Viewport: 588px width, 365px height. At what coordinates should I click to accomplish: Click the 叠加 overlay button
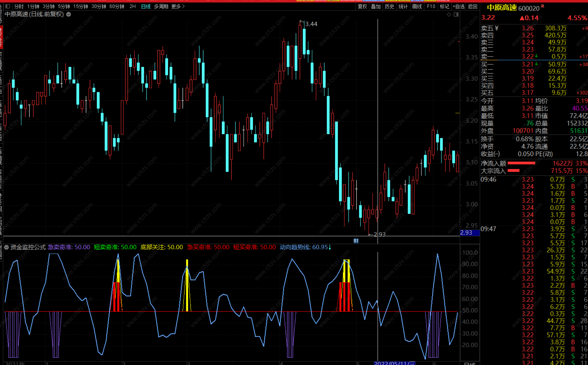(376, 6)
